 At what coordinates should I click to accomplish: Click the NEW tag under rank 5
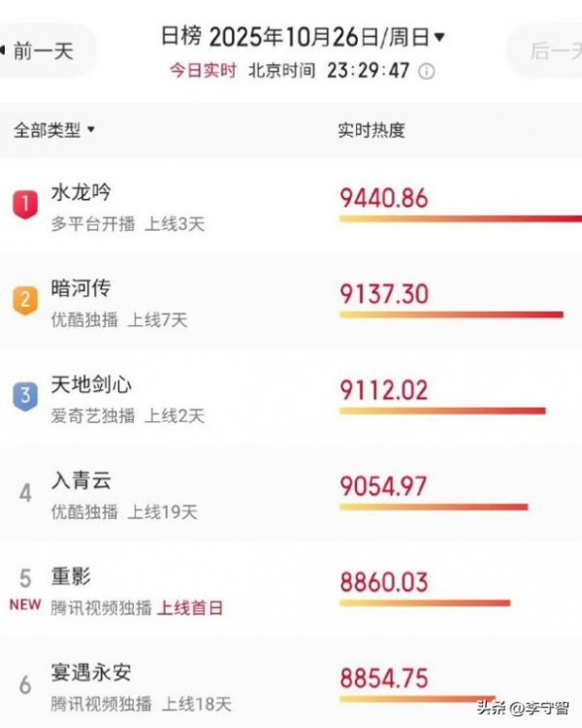coord(25,605)
